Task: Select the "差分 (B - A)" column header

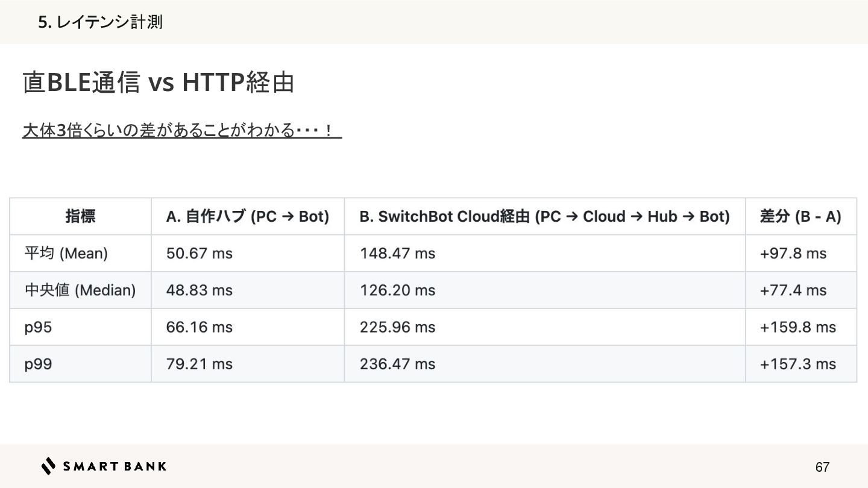Action: coord(800,216)
